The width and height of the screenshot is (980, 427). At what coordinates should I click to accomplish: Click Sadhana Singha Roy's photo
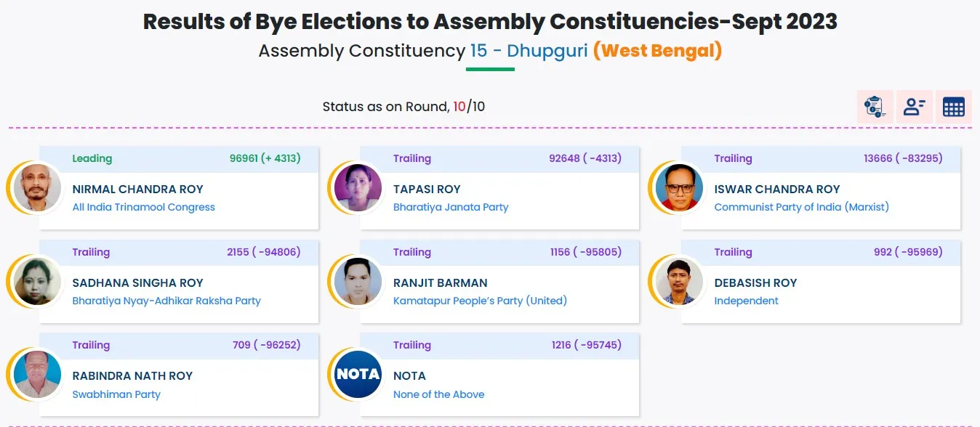click(37, 282)
